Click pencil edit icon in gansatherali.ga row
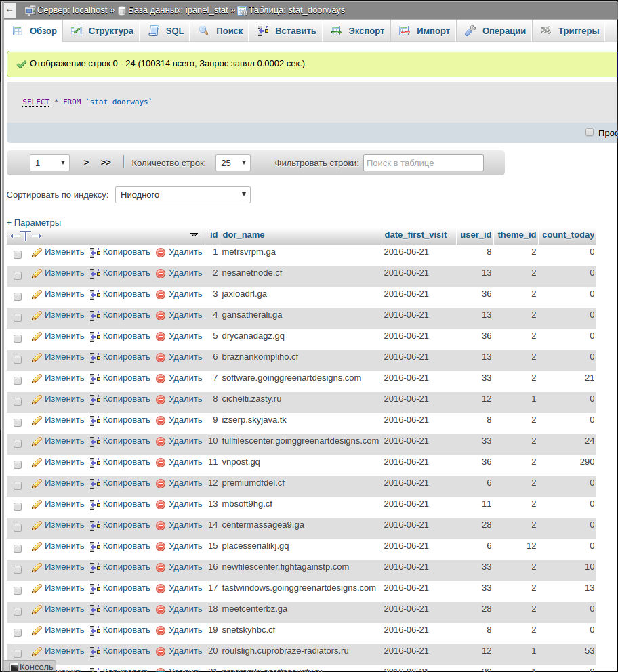 37,316
